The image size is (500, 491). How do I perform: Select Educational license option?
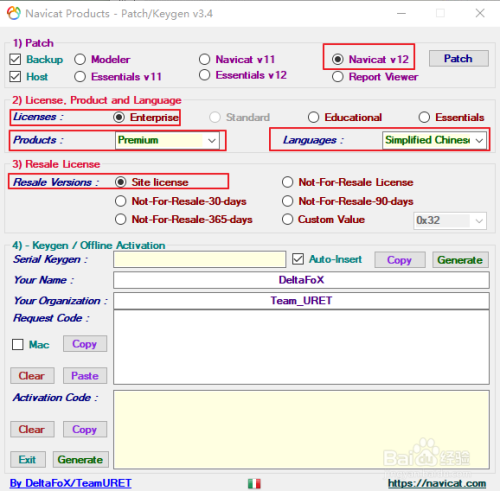(313, 117)
